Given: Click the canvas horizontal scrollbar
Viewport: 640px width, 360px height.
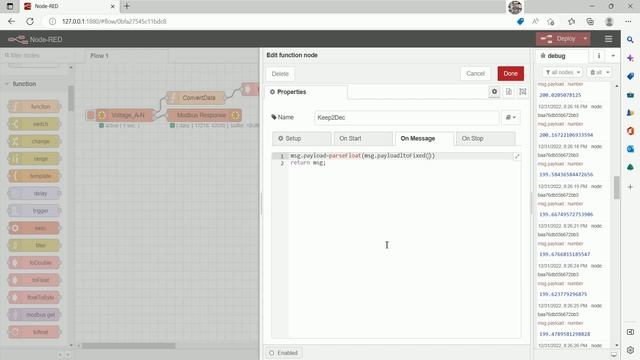Looking at the screenshot, I should (129, 346).
